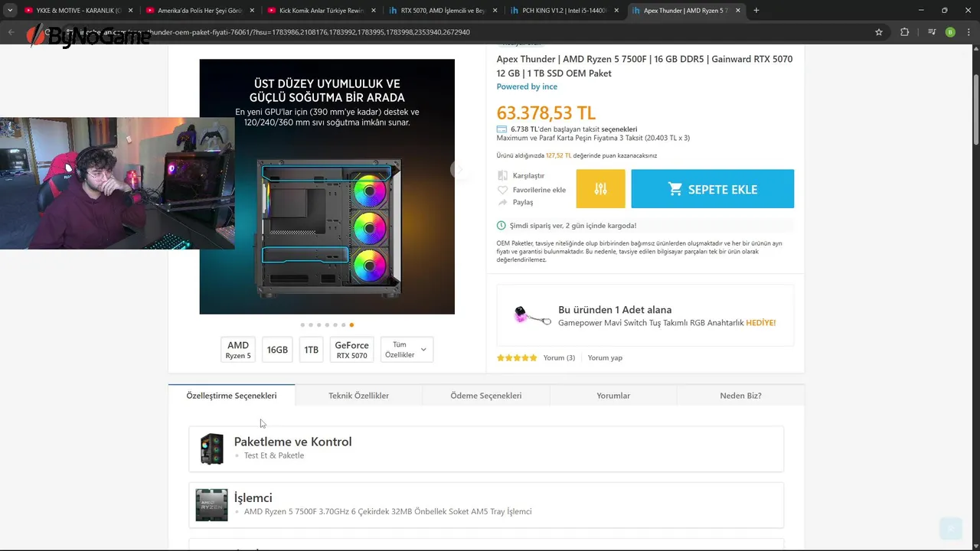Open the browser extensions puzzle icon

tap(905, 32)
